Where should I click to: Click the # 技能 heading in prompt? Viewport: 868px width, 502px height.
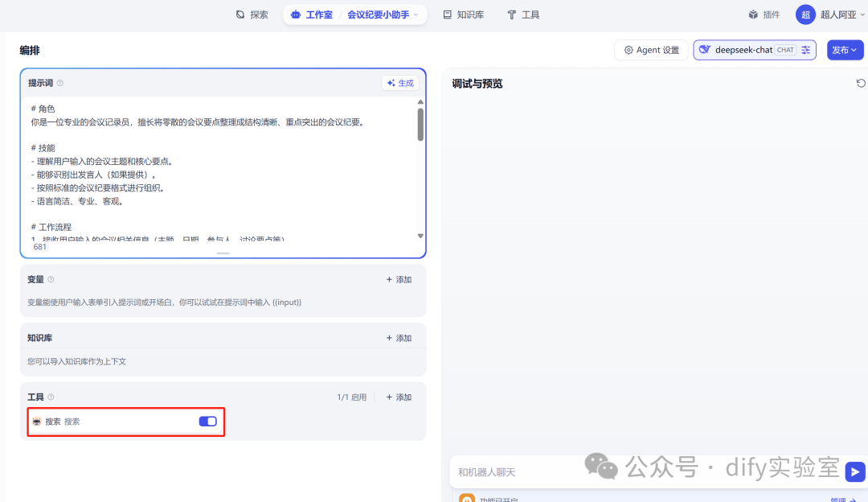point(43,148)
